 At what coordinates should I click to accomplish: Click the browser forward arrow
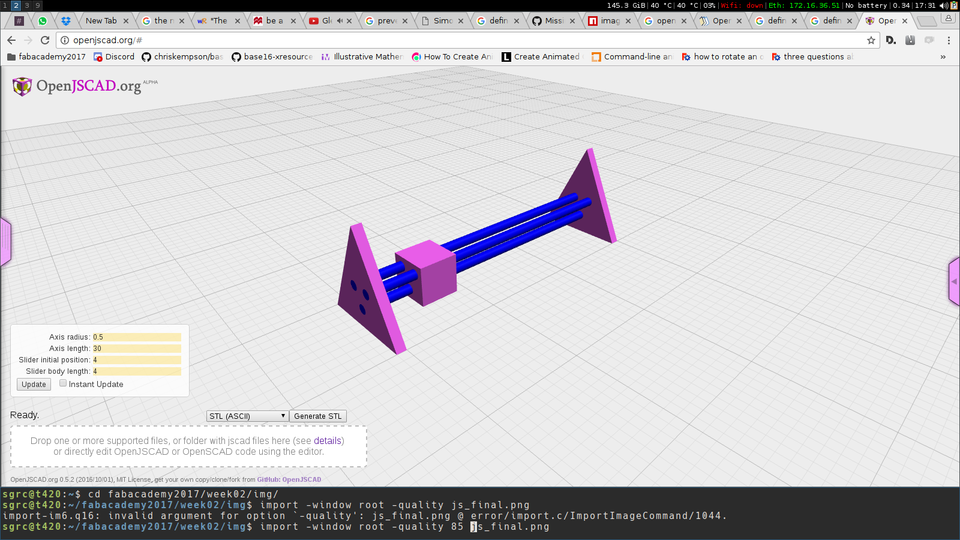(28, 40)
